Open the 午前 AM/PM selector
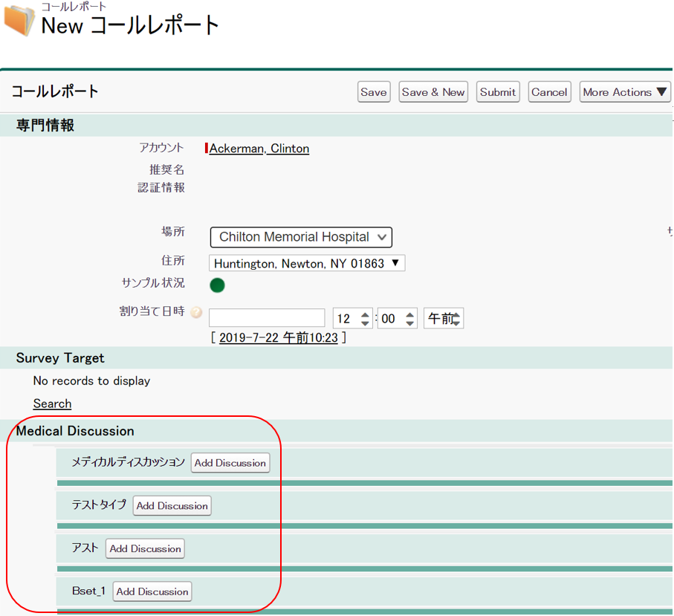The height and width of the screenshot is (616, 674). click(444, 319)
